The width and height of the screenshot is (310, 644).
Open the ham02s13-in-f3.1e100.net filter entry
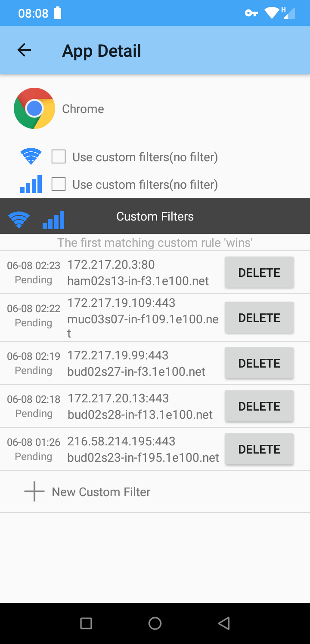112,273
